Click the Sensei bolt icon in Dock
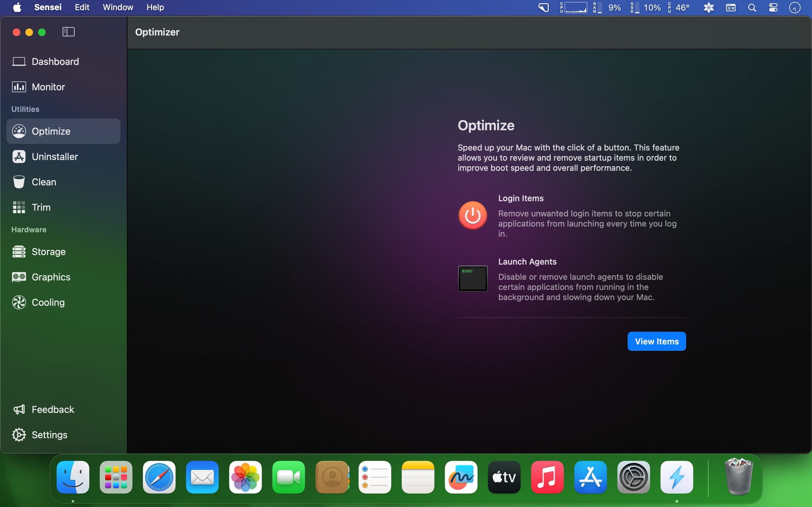The height and width of the screenshot is (507, 812). pos(677,477)
